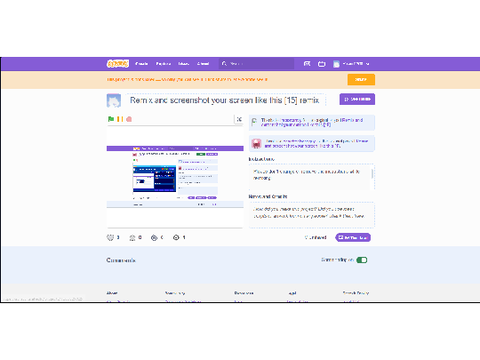Click the Instructions text box

pyautogui.click(x=312, y=177)
